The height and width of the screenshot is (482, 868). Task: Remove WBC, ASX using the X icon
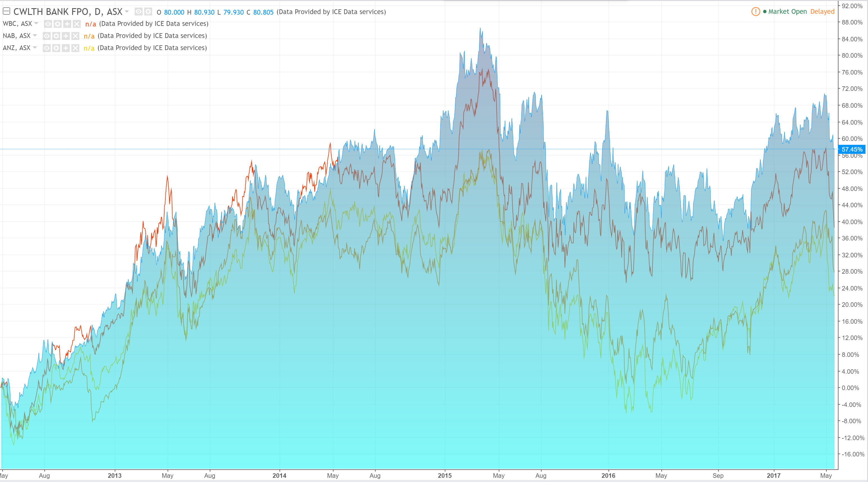76,24
